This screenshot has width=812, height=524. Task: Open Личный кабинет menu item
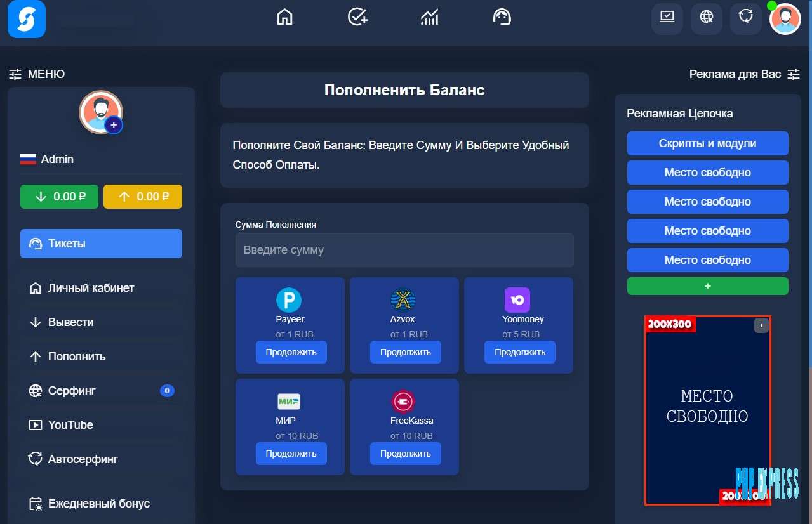(x=101, y=288)
